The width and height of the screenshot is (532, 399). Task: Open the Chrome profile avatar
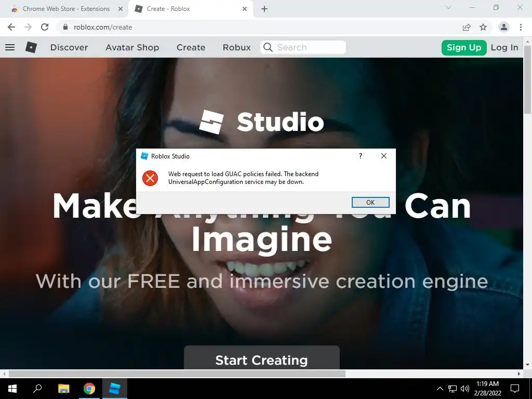pos(504,27)
